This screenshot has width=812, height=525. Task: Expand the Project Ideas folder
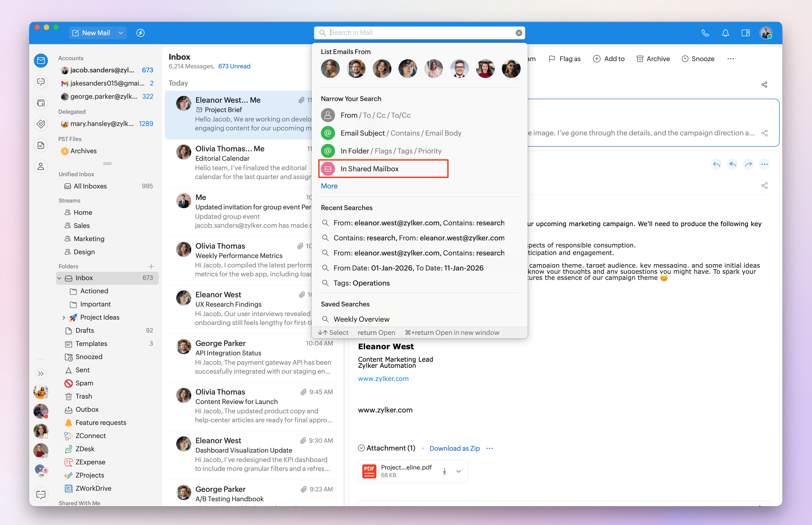pyautogui.click(x=64, y=317)
